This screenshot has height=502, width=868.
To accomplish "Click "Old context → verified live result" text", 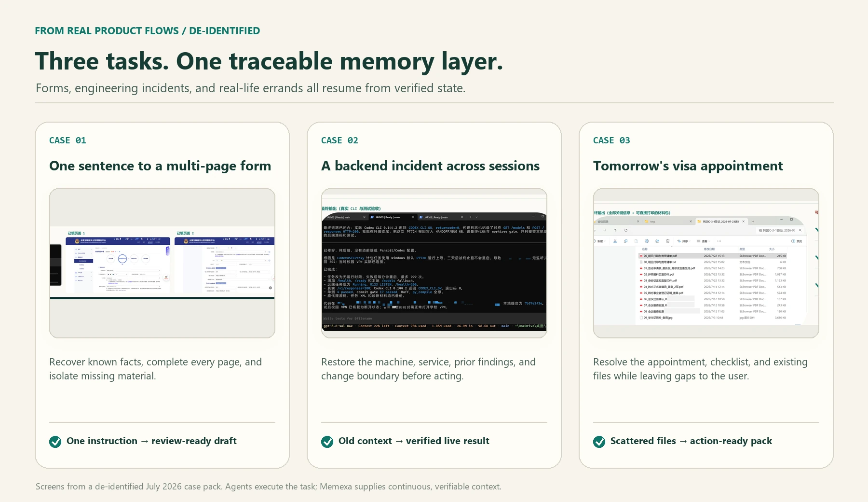I will click(x=414, y=441).
